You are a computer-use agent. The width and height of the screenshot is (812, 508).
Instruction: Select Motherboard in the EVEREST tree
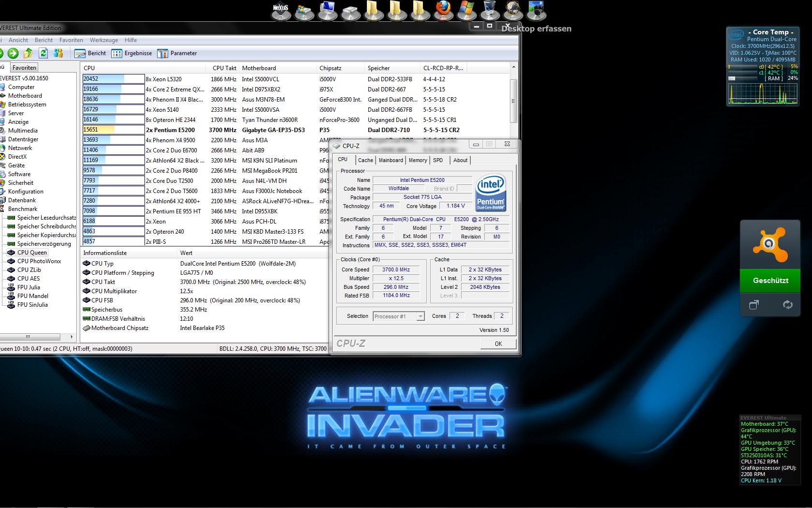(25, 96)
